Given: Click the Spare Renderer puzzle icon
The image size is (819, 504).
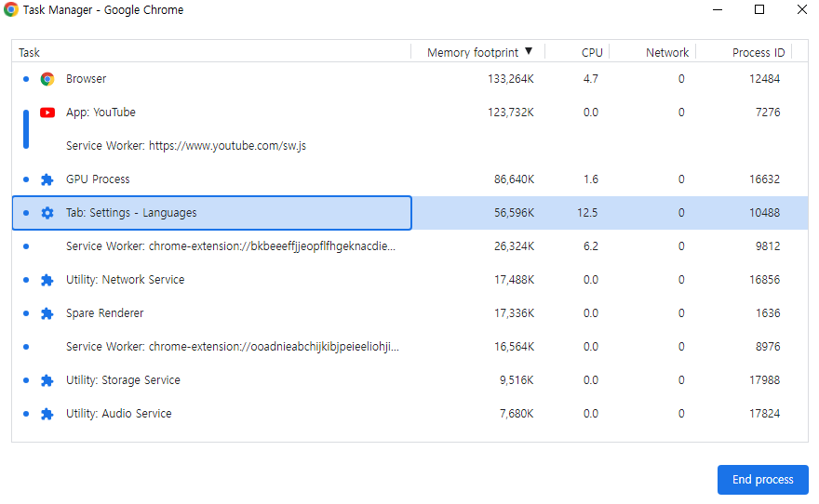Looking at the screenshot, I should tap(47, 313).
